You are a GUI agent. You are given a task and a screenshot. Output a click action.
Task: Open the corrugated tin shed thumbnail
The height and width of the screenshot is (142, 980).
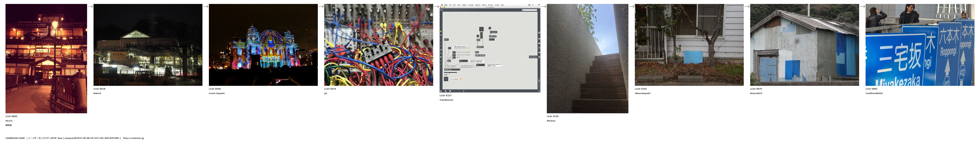pos(804,45)
